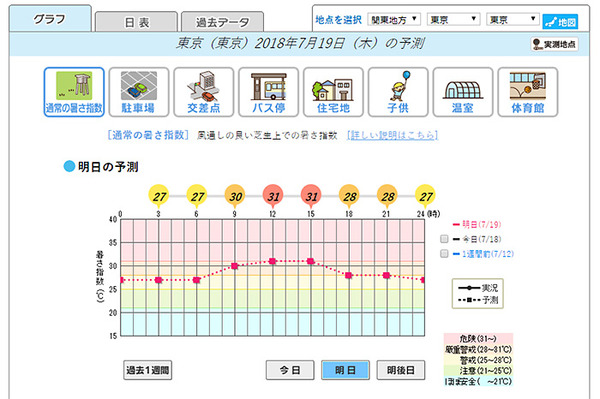The height and width of the screenshot is (399, 600).
Task: Show the 今日 forecast button
Action: (x=290, y=370)
